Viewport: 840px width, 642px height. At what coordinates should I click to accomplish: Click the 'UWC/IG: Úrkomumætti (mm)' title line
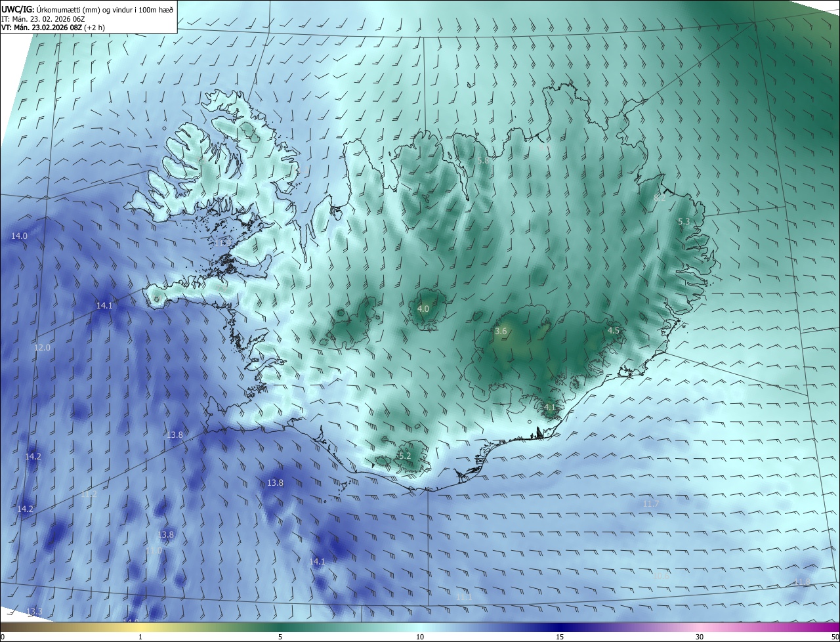pyautogui.click(x=87, y=9)
